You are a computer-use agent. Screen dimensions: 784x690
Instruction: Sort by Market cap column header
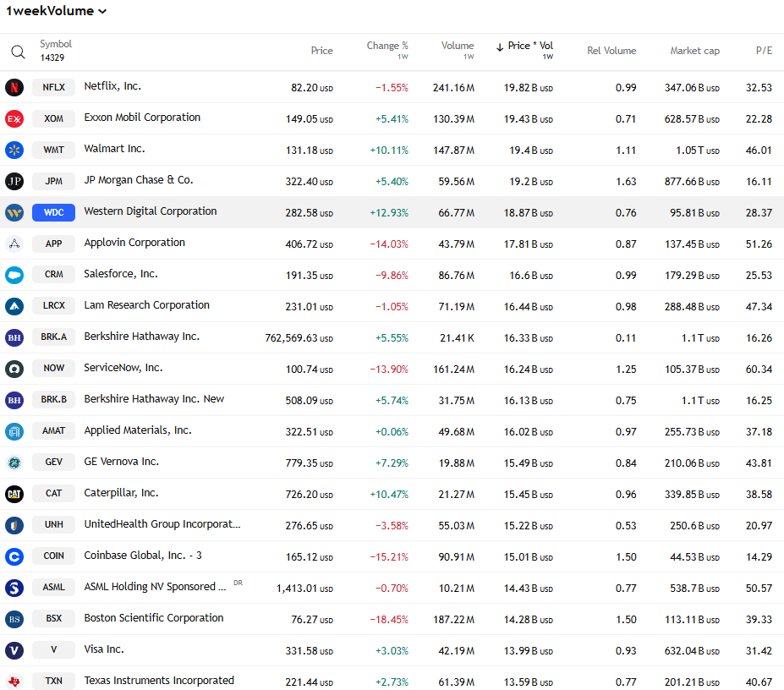click(x=694, y=51)
